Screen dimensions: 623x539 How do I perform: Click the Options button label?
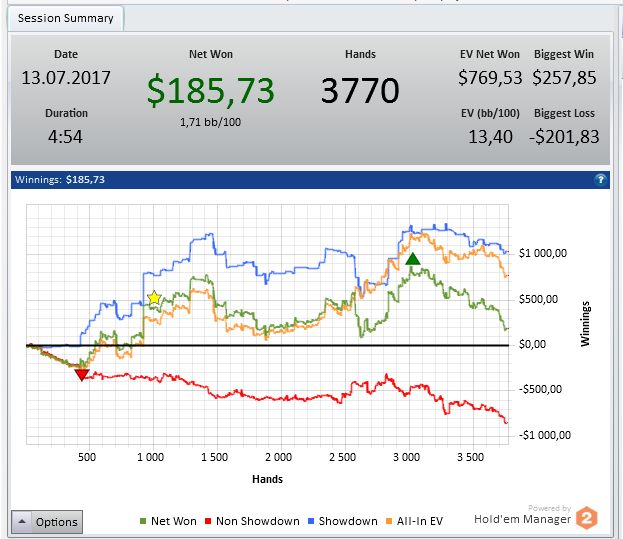(56, 522)
